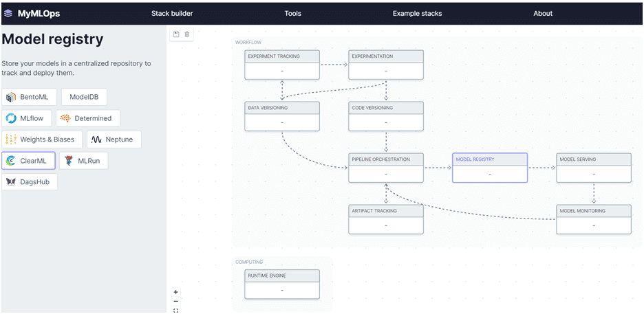Pick the Weights & Biases option
644x314 pixels.
pos(42,139)
